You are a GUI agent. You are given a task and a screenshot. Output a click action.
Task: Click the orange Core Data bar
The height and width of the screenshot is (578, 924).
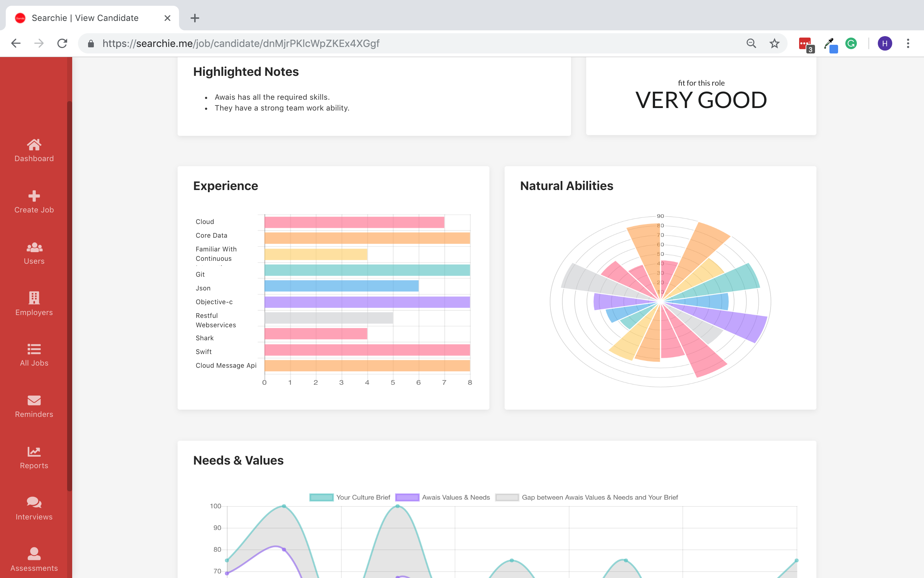(367, 238)
